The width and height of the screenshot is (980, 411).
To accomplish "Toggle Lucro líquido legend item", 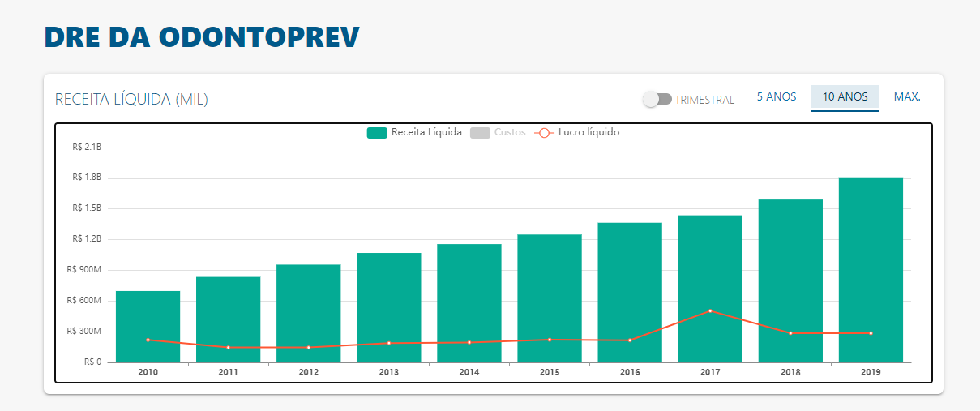I will (x=576, y=132).
